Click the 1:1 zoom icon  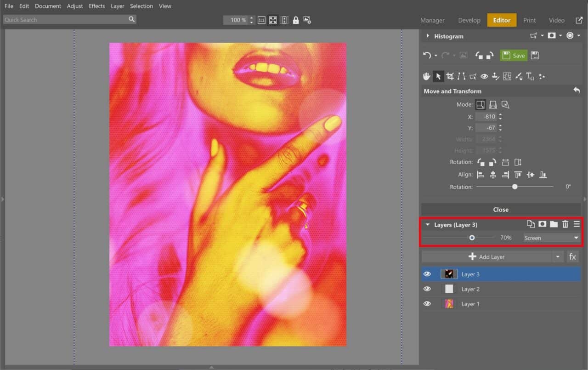[261, 20]
